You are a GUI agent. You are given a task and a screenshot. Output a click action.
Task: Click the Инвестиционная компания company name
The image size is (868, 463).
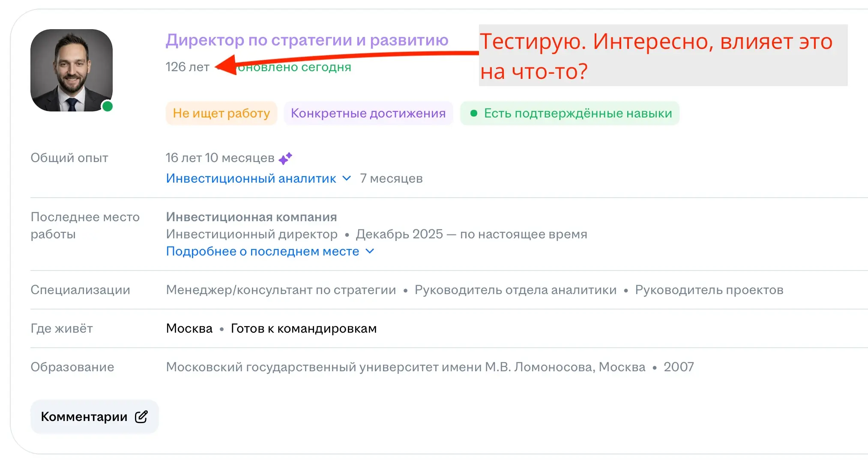[251, 217]
